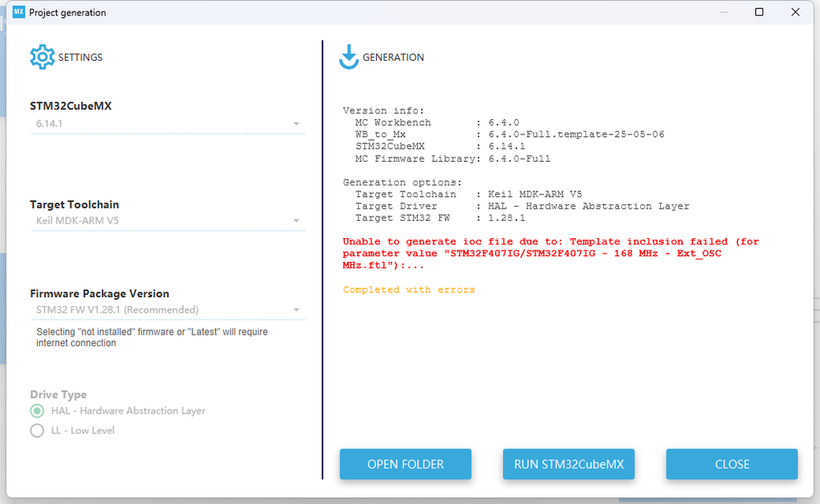Click the red template inclusion error message
Screen dimensions: 820x504
coord(551,254)
